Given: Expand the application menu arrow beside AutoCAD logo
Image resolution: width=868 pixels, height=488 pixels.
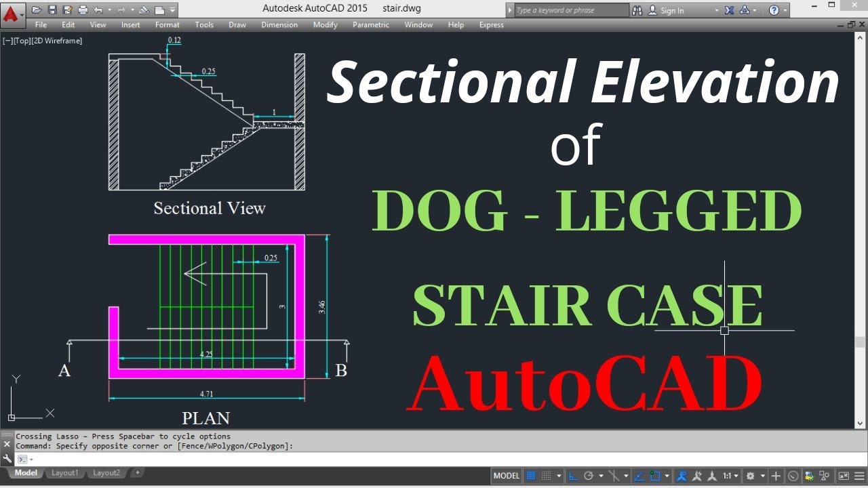Looking at the screenshot, I should point(22,15).
